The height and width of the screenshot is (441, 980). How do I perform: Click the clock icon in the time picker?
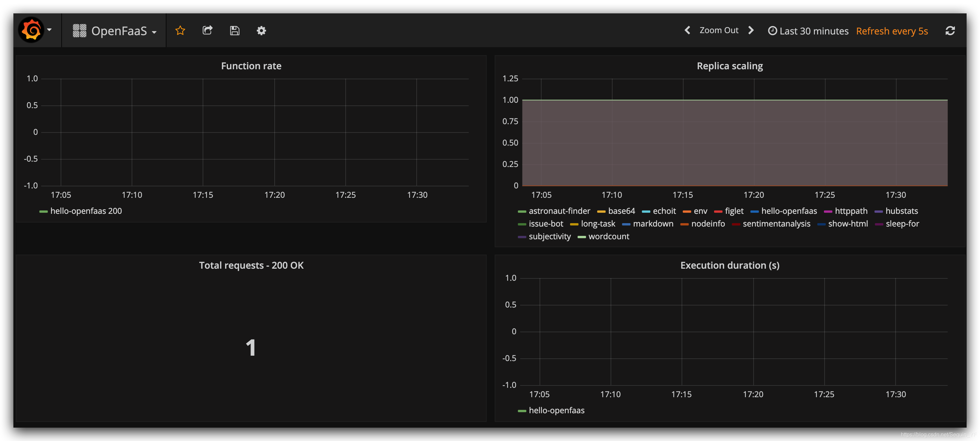click(772, 31)
